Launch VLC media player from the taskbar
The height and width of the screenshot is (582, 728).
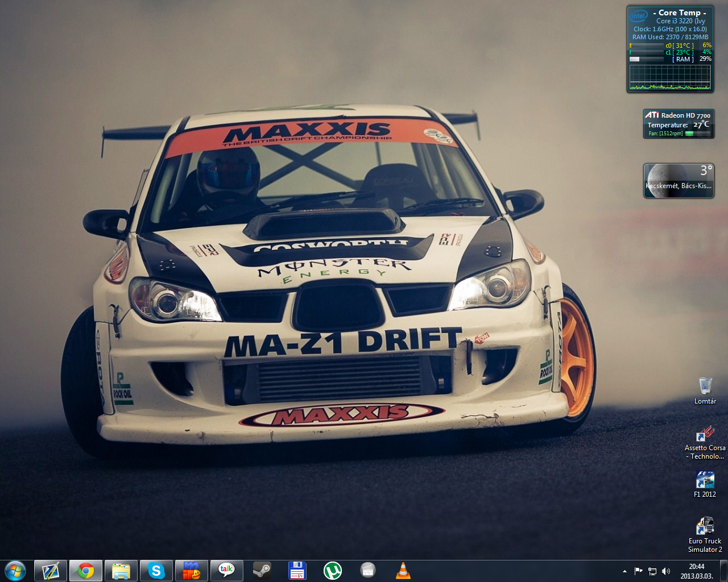(x=403, y=571)
